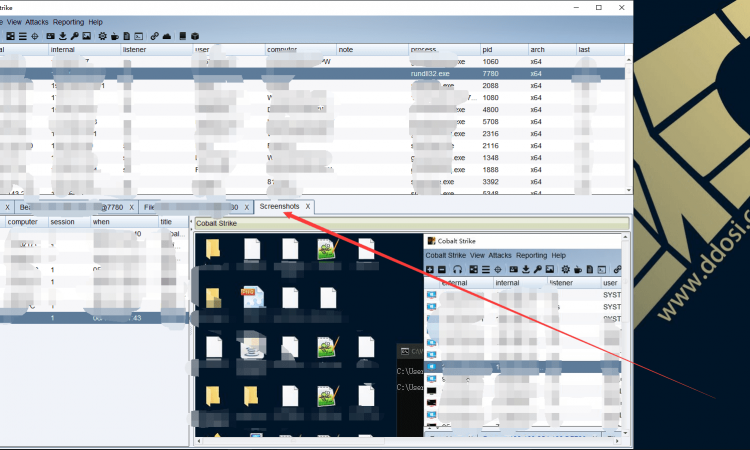750x450 pixels.
Task: Sort sessions by last column header
Action: click(600, 49)
